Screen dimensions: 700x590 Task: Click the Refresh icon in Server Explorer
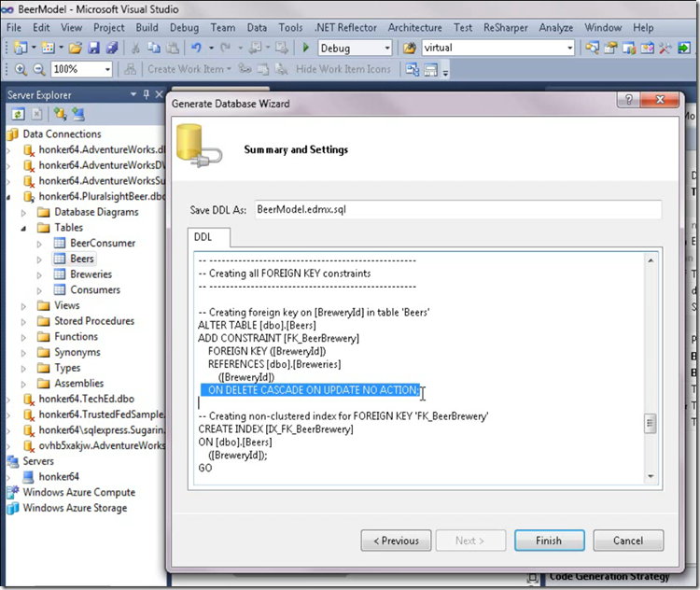tap(18, 114)
